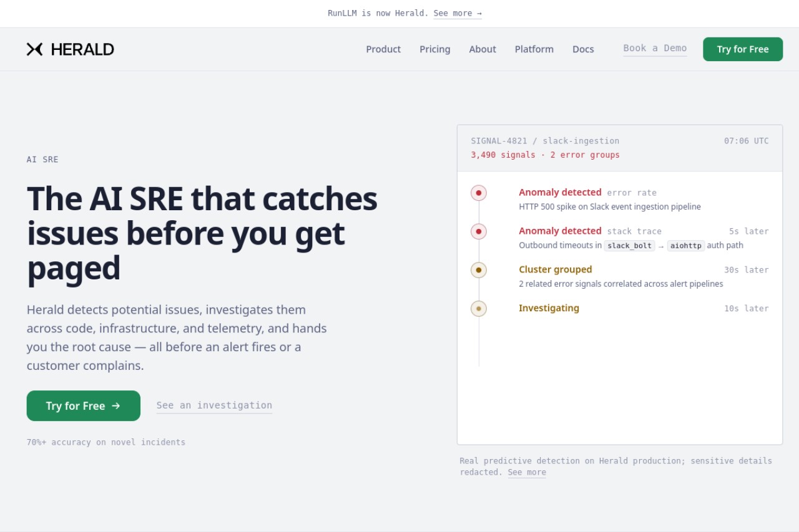Click the HERALD wordmark
Screen dimensions: 799x532
click(x=82, y=49)
